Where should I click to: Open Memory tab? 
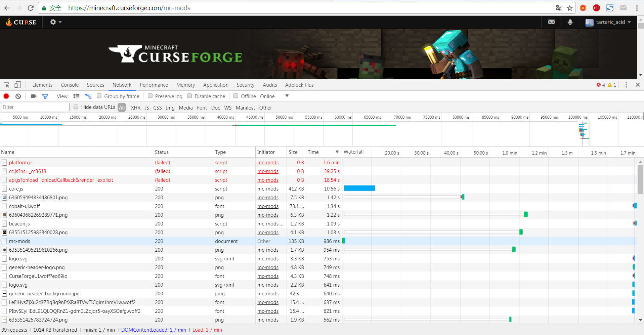(x=185, y=85)
